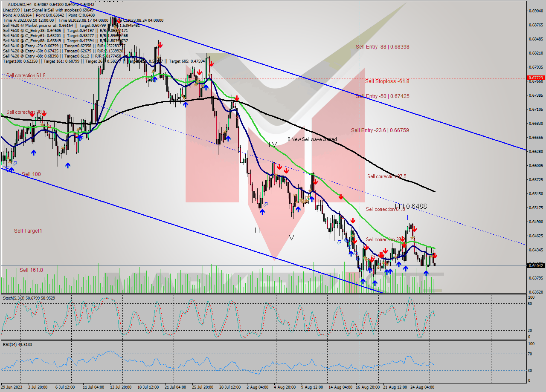Screen dimensions: 546x392
Task: Click the 'Sell 161.8' level label
Action: tap(31, 270)
